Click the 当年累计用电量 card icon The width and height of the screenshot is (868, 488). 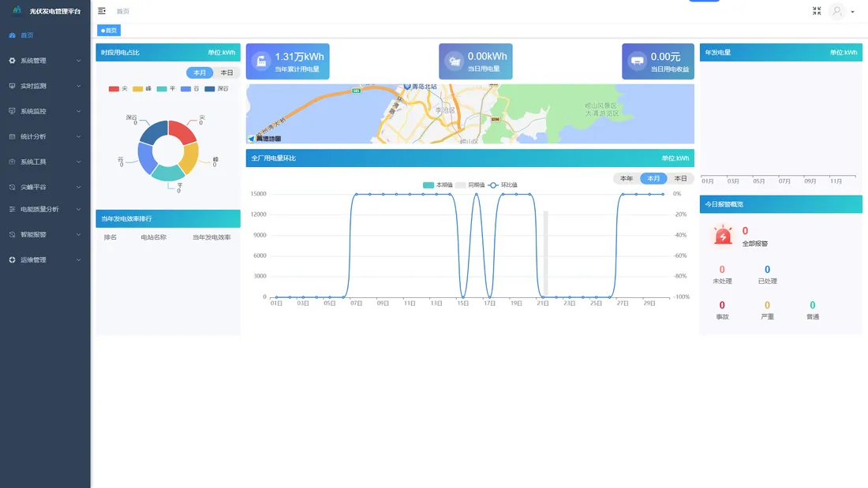coord(261,61)
